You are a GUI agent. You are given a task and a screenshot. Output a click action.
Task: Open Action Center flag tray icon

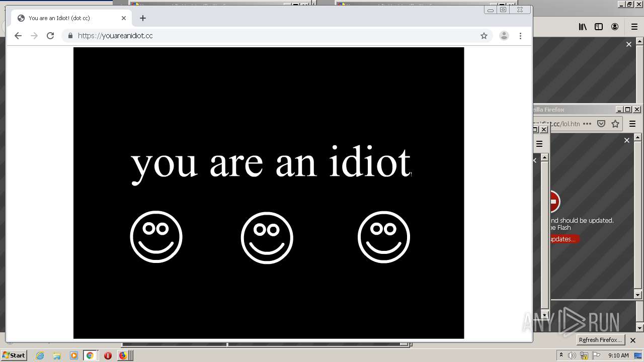(596, 355)
